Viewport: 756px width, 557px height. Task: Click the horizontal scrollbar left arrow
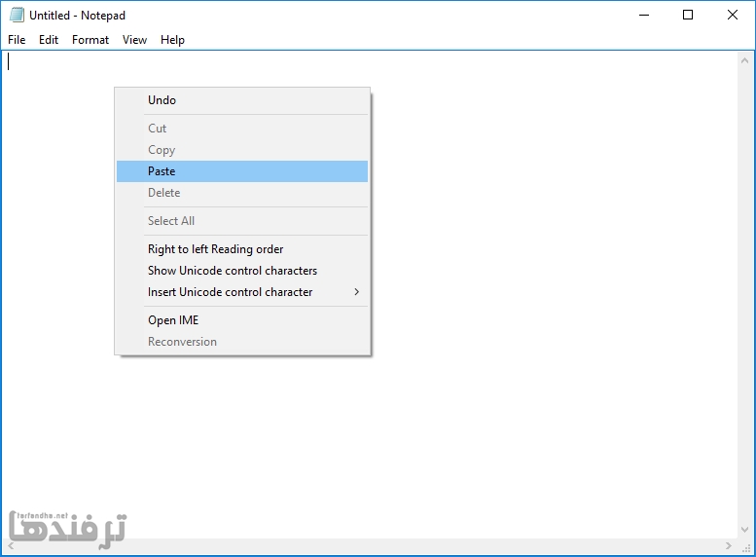coord(11,546)
